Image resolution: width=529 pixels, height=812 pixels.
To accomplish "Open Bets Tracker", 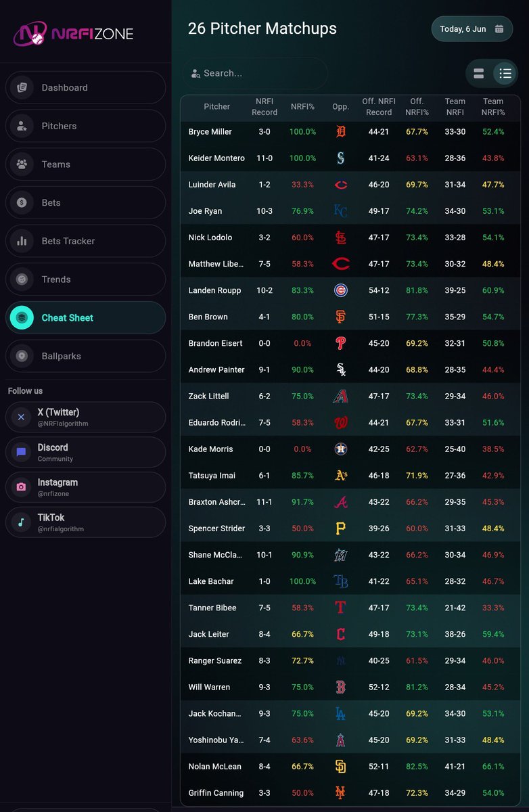I will pos(85,241).
